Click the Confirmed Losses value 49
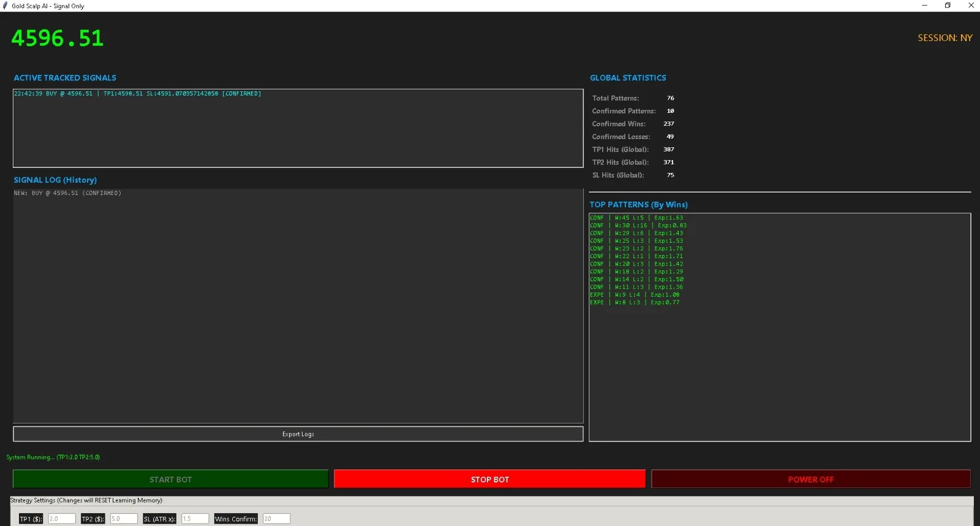The width and height of the screenshot is (980, 526). tap(670, 137)
